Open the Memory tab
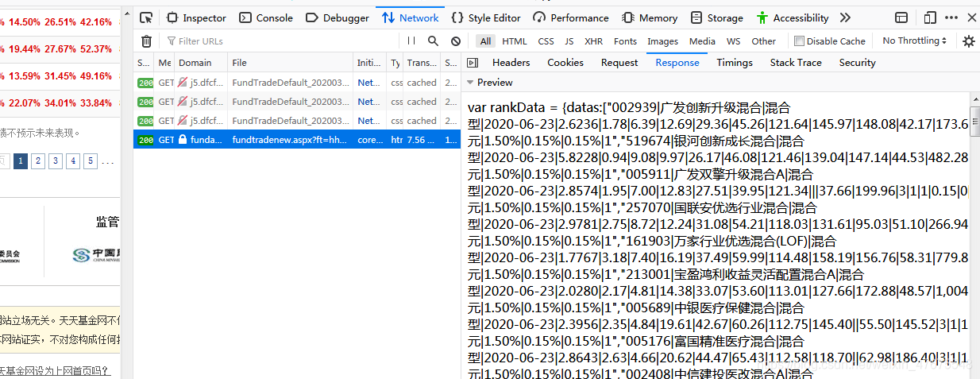 click(650, 17)
